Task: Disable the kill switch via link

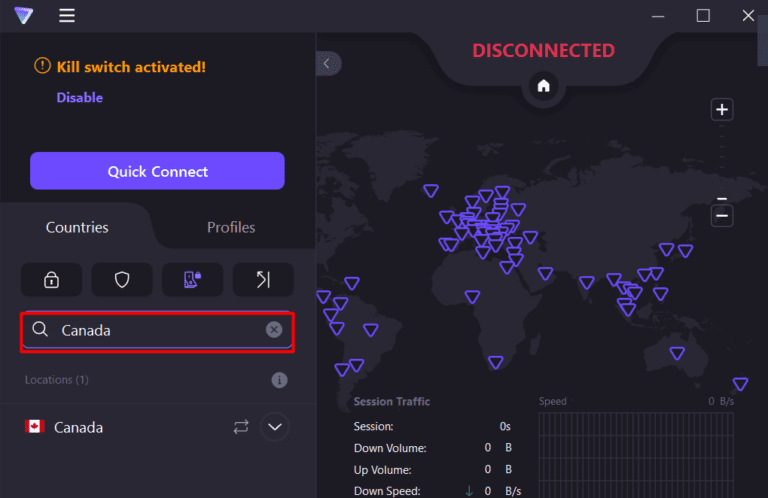Action: 79,98
